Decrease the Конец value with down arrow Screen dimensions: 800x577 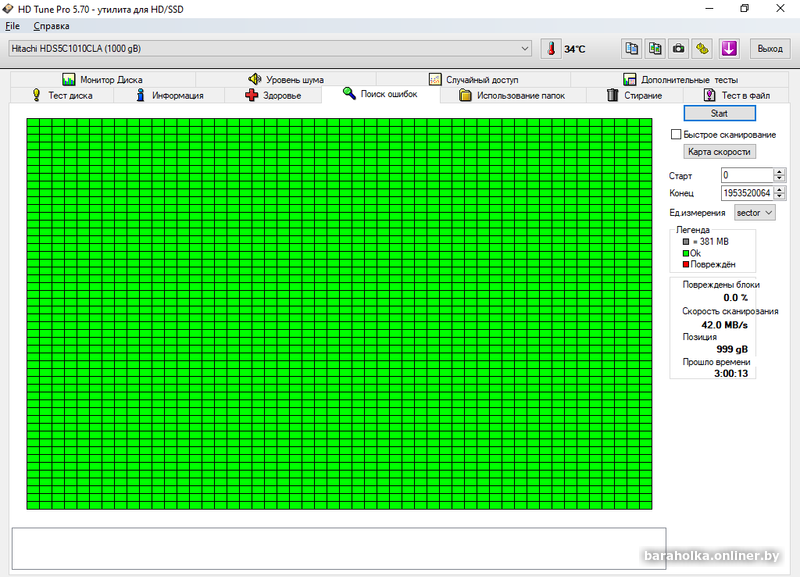point(779,196)
